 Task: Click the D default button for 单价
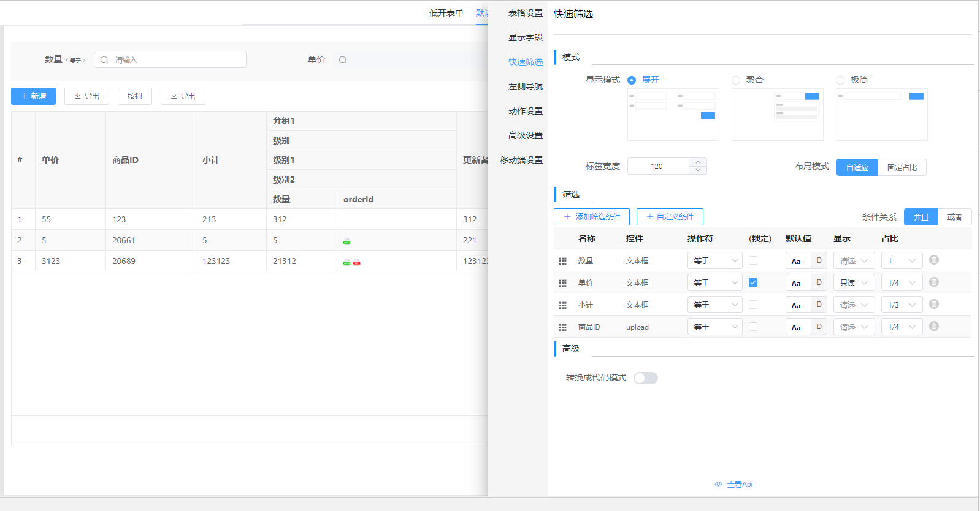point(819,282)
